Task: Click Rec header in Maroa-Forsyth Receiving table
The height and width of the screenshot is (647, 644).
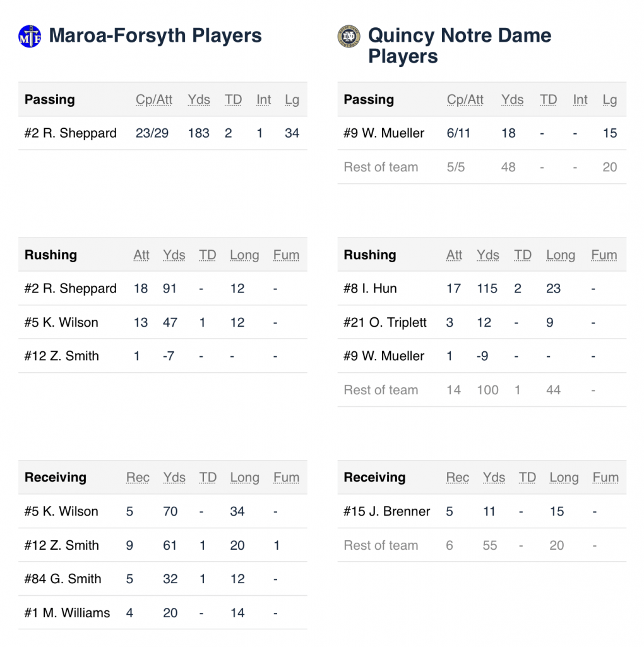Action: coord(138,478)
